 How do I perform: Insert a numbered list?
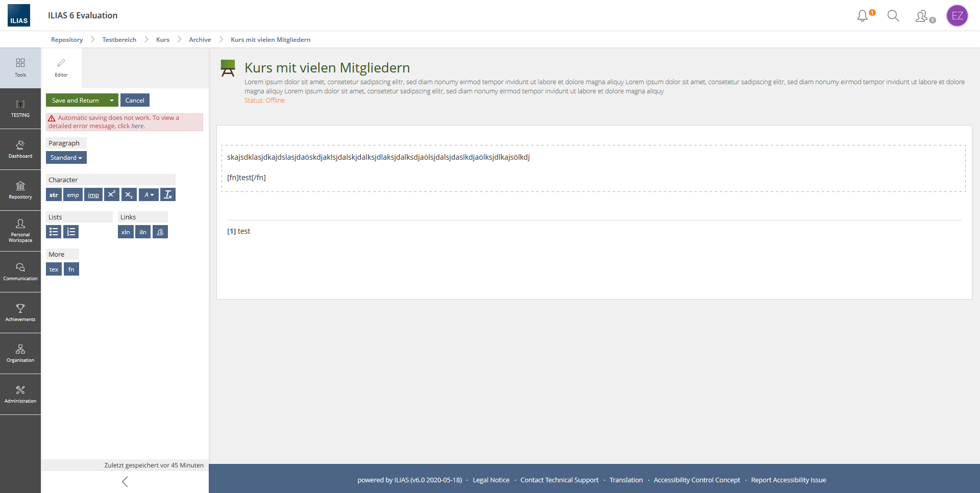coord(71,232)
